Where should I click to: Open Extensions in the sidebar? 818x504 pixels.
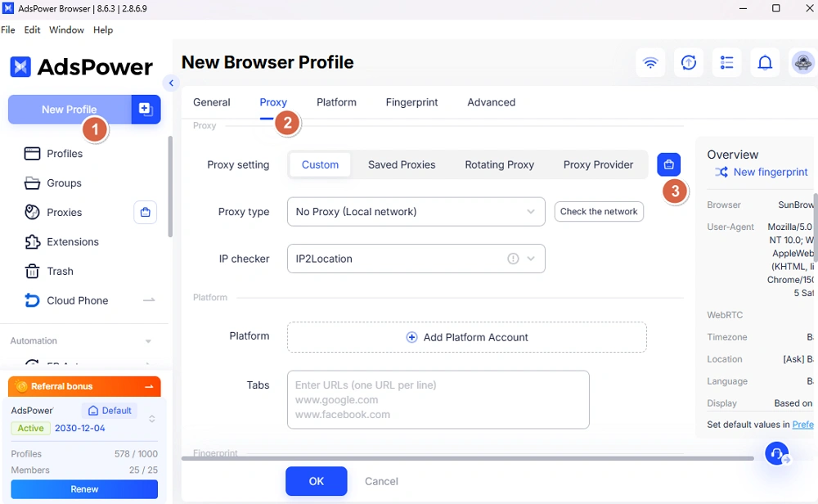[x=73, y=241]
